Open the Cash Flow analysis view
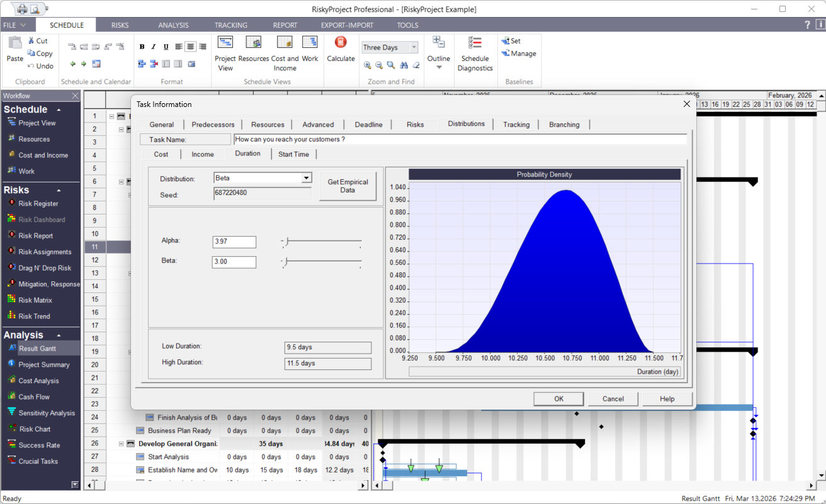 (35, 396)
